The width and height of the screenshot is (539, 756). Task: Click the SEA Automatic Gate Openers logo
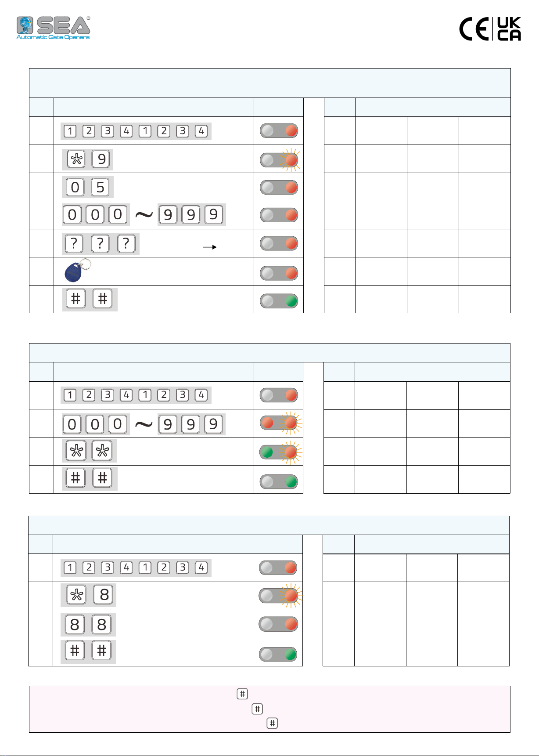[x=53, y=28]
